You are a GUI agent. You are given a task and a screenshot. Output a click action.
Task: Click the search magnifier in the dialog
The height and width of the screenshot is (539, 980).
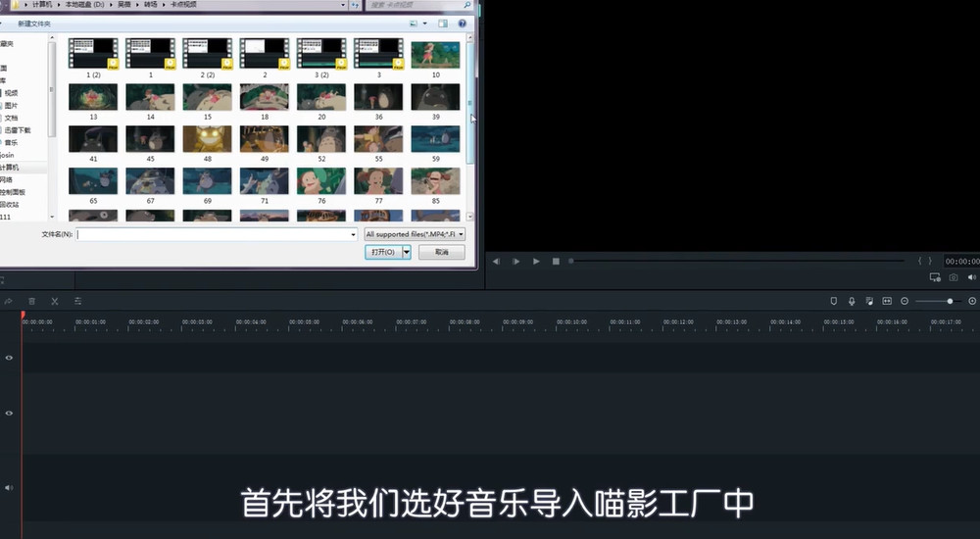click(x=466, y=4)
